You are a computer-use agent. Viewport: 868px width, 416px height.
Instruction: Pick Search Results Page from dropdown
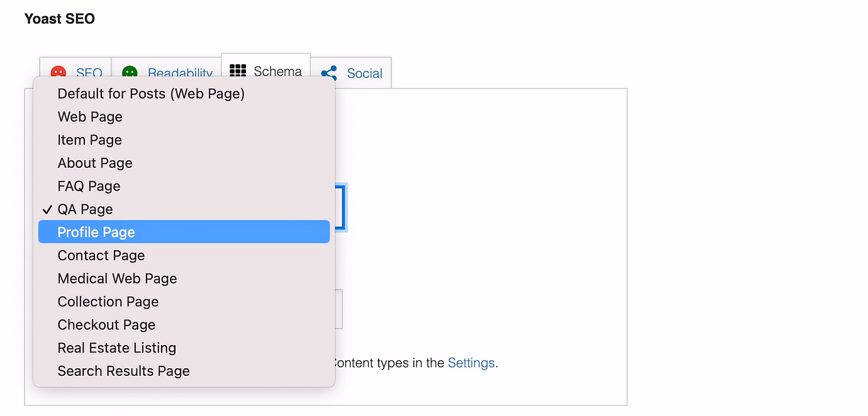[x=123, y=371]
